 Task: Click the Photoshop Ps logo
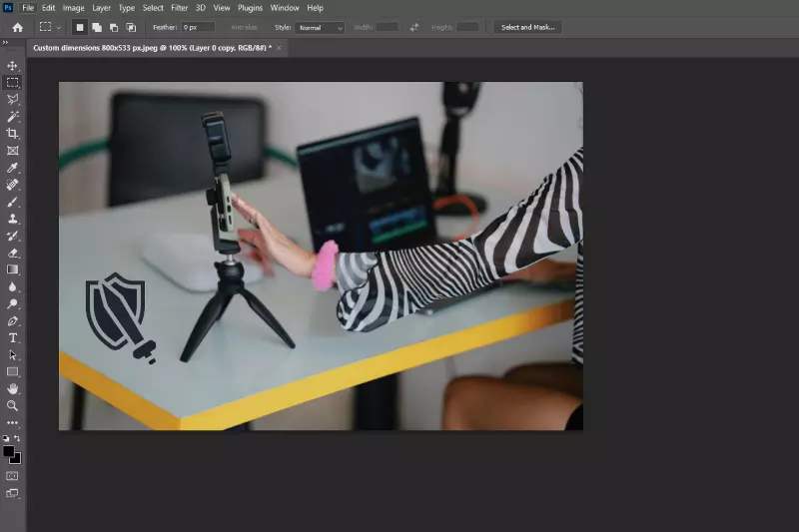coord(8,8)
